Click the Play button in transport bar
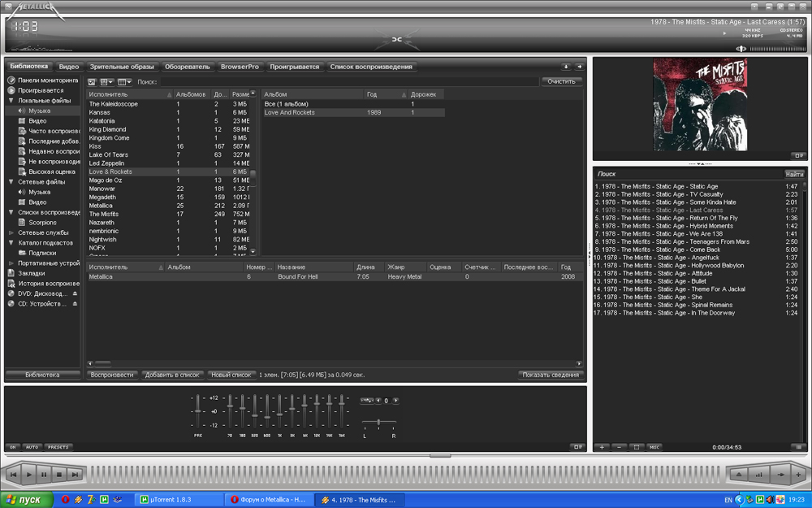The width and height of the screenshot is (812, 508). tap(28, 474)
